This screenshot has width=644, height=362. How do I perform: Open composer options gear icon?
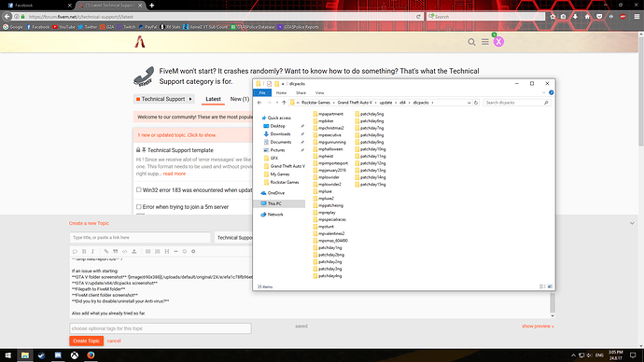(193, 251)
